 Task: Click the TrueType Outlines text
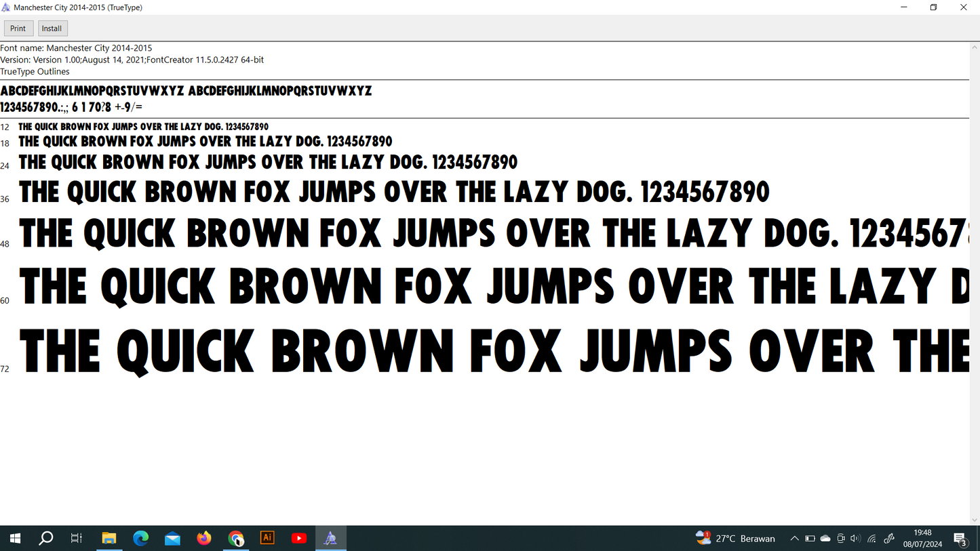click(35, 71)
